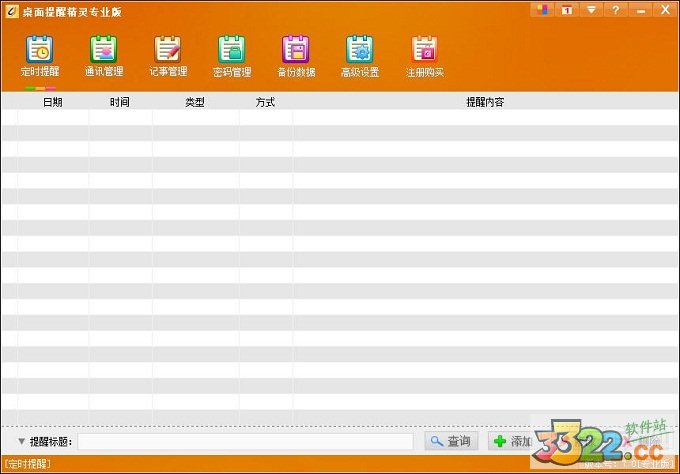Screen dimensions: 680x474
Task: Click the app logo in the title bar
Action: point(11,11)
